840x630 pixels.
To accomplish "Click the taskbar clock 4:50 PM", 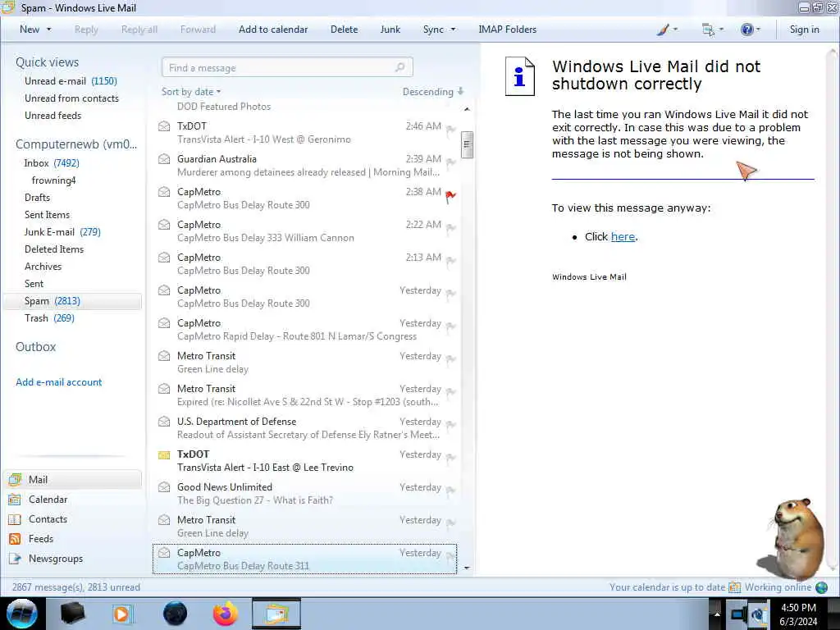I will point(798,608).
